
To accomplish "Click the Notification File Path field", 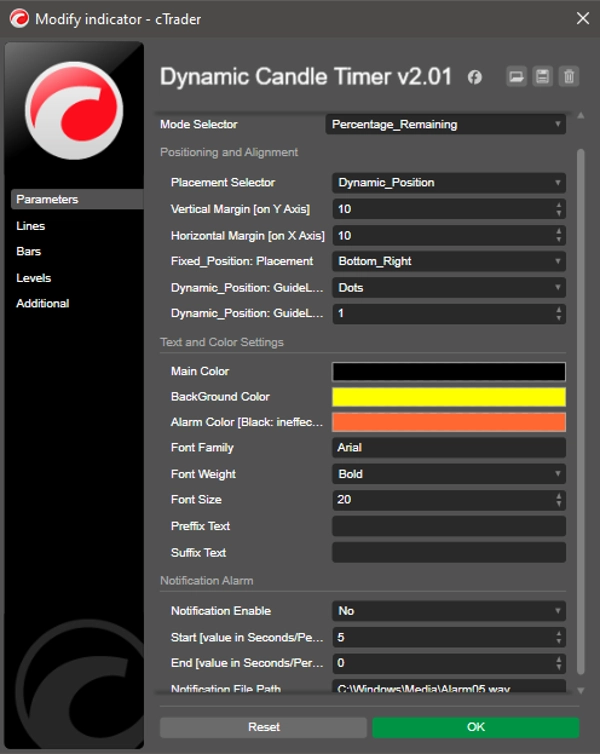I will click(449, 686).
